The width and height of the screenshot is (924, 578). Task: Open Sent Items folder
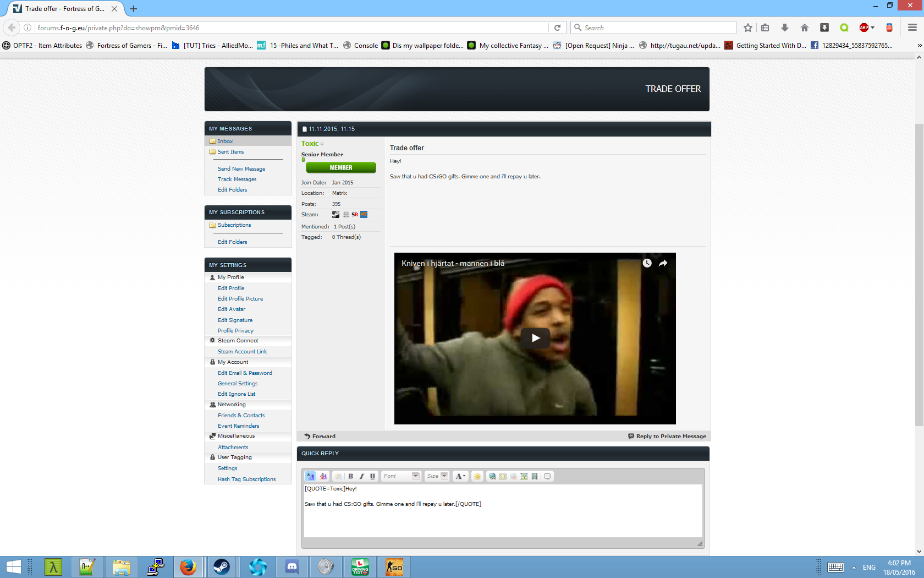[x=230, y=152]
